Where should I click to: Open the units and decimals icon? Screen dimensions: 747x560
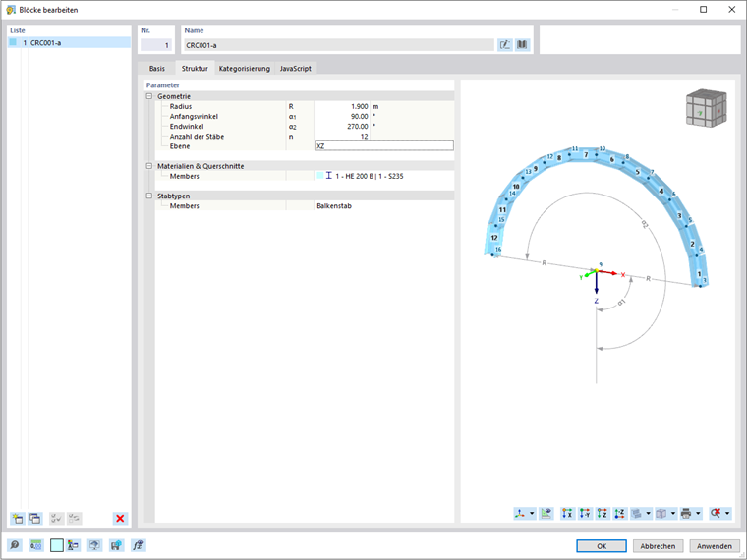[35, 545]
